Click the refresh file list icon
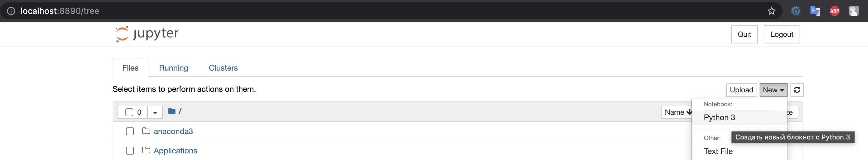The image size is (868, 160). 797,90
